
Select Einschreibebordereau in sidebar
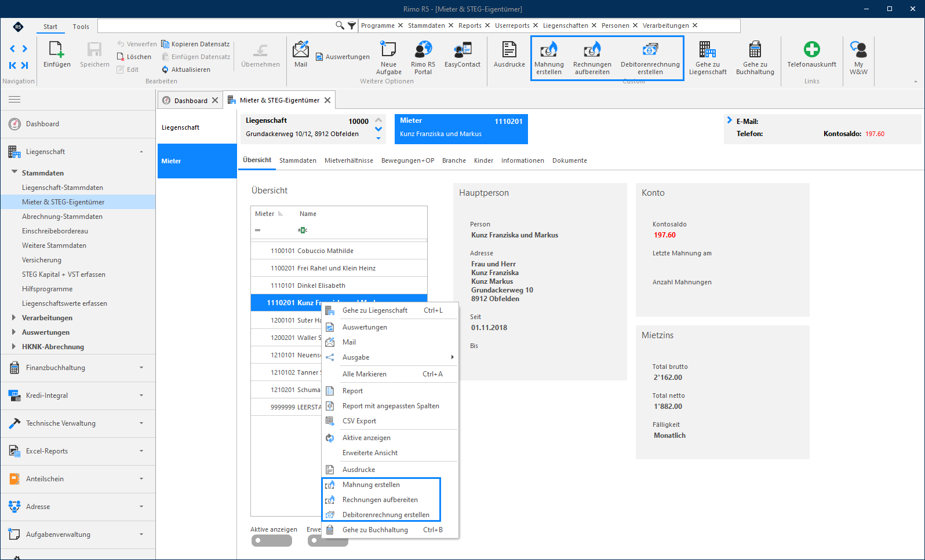tap(55, 231)
